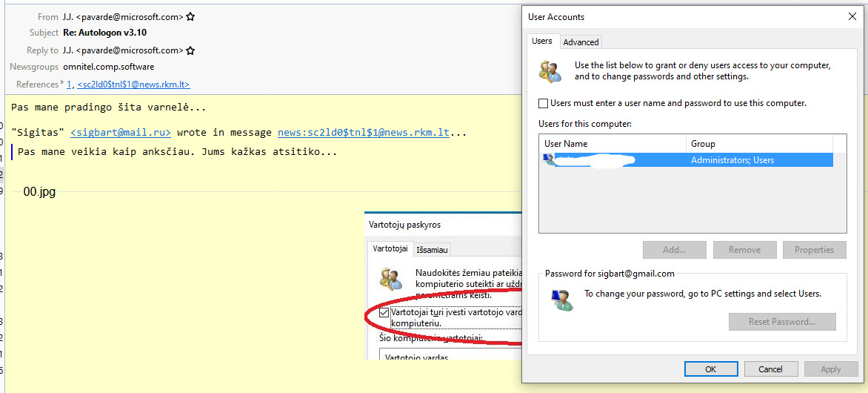This screenshot has width=868, height=393.
Task: Open the news:sc2ld0$tnl$1@news.rkm.lt message link
Action: [x=363, y=133]
